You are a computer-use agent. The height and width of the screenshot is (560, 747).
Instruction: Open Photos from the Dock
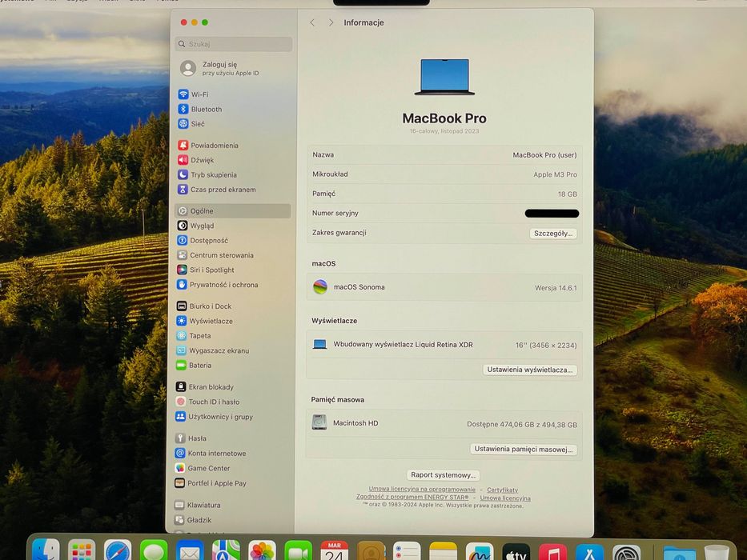(262, 551)
